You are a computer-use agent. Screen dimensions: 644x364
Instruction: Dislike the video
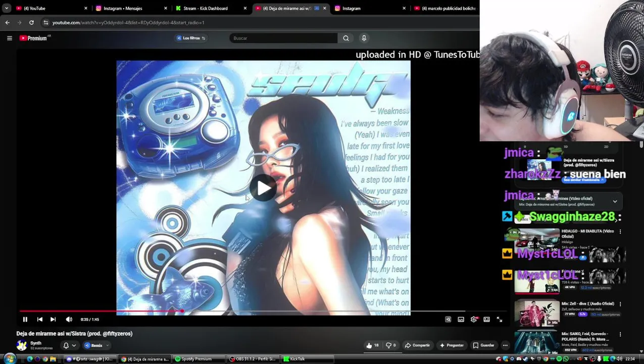[x=390, y=345]
